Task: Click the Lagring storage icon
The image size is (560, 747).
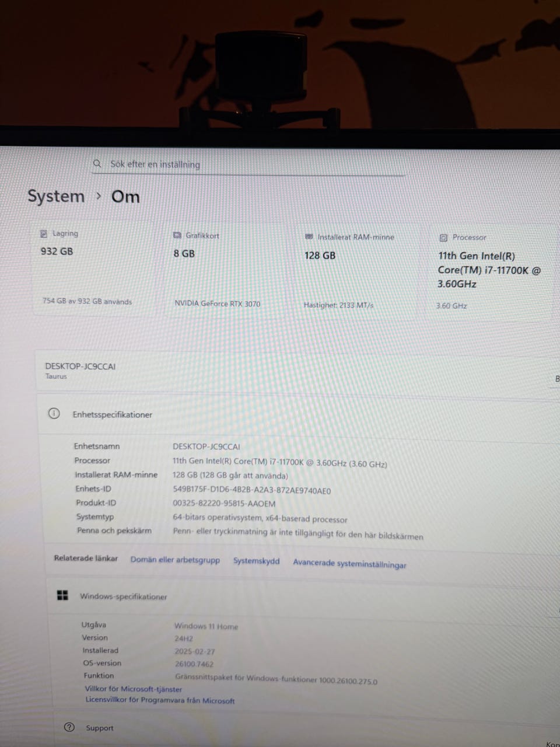Action: click(44, 233)
